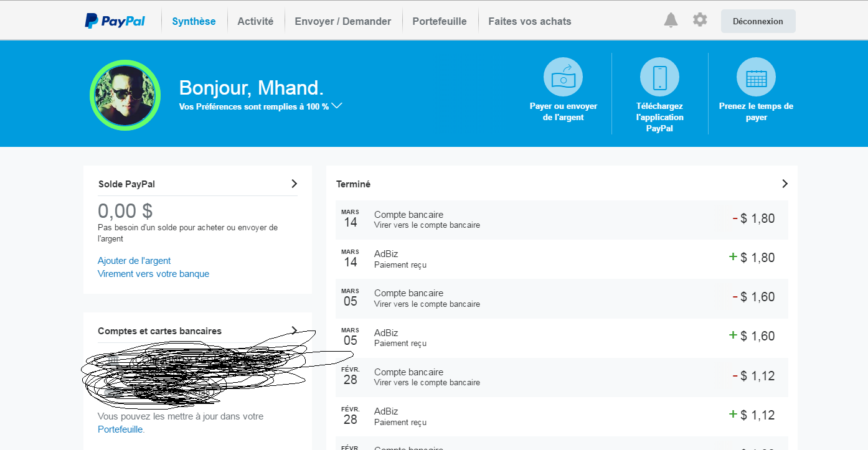The image size is (868, 450).
Task: Follow the Portefeuille link under bank accounts
Action: pos(121,429)
